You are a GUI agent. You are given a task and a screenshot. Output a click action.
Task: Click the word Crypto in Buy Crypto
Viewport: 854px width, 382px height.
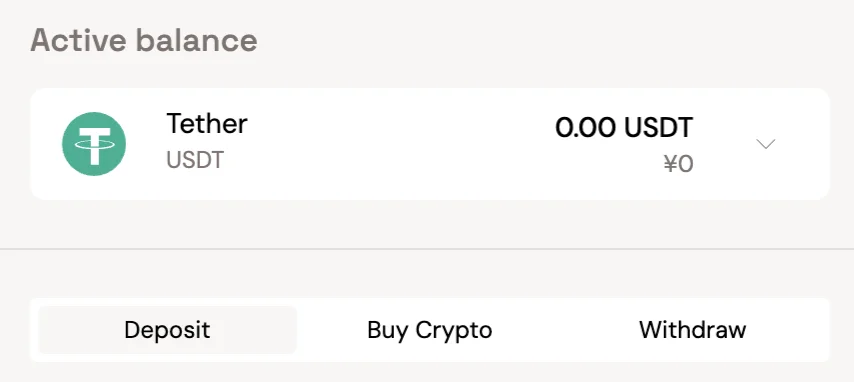453,330
